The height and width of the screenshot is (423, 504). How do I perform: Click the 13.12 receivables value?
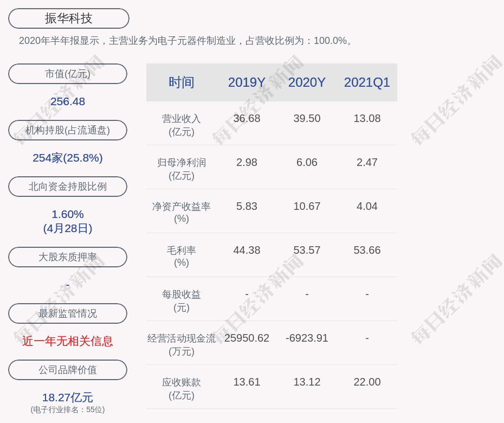coord(307,382)
